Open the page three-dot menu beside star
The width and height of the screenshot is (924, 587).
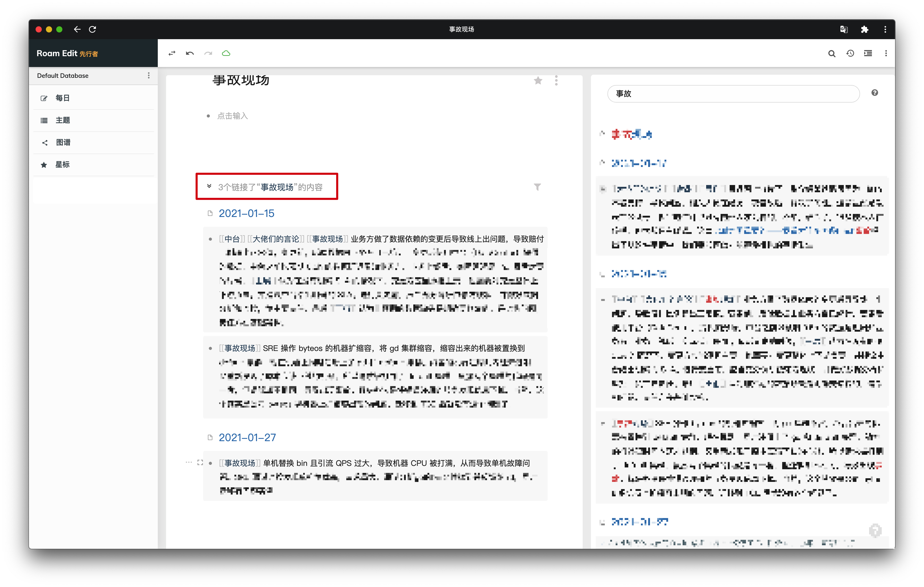556,80
